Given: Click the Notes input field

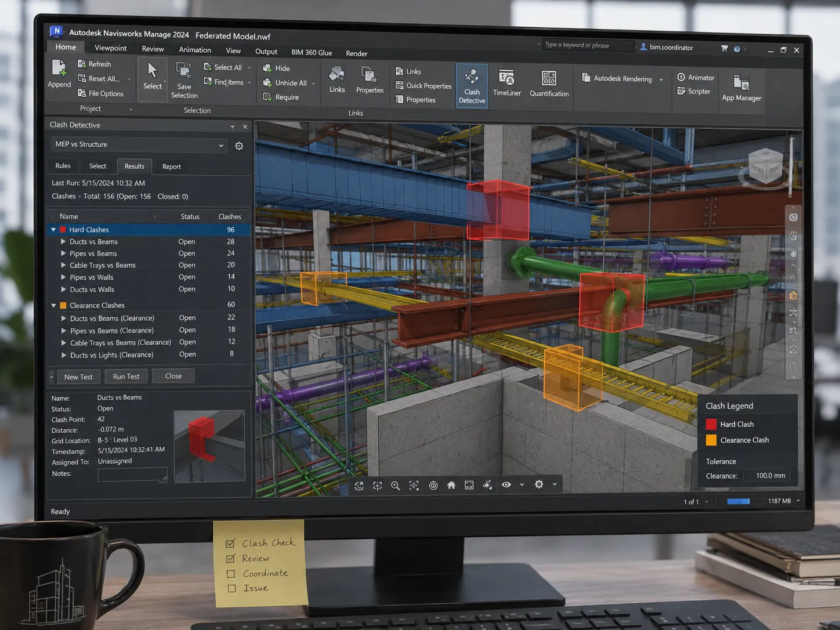Looking at the screenshot, I should (132, 475).
